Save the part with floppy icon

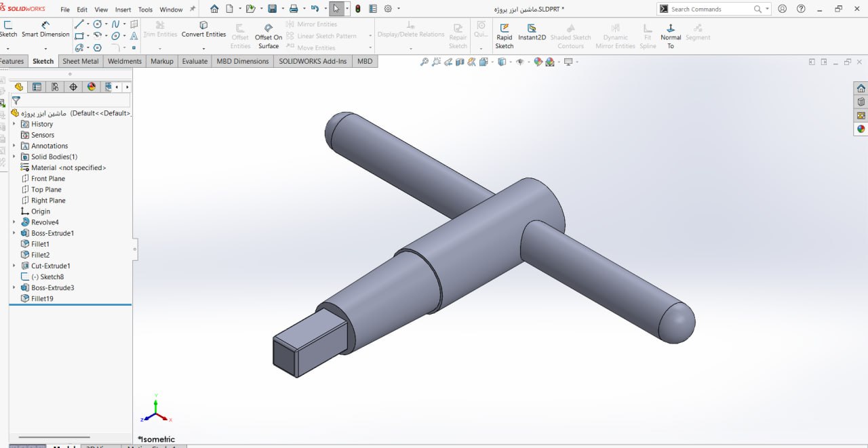coord(272,9)
